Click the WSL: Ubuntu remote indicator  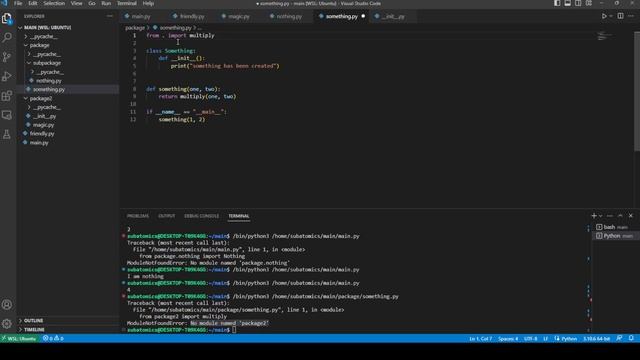click(x=19, y=338)
